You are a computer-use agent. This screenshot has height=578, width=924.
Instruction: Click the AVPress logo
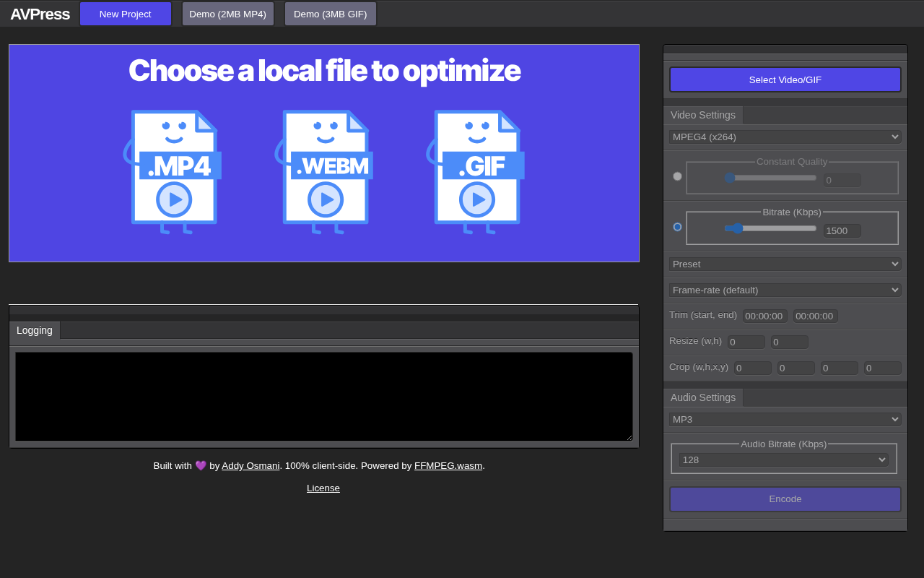[40, 14]
